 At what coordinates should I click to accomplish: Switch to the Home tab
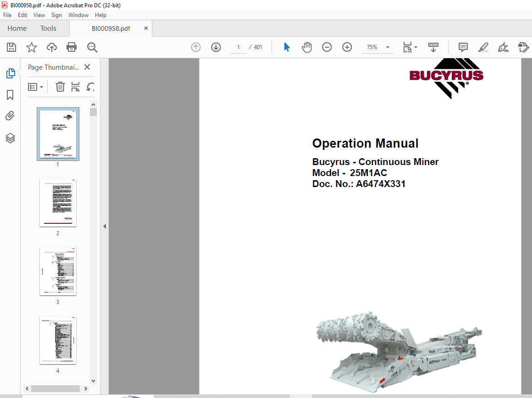tap(17, 28)
